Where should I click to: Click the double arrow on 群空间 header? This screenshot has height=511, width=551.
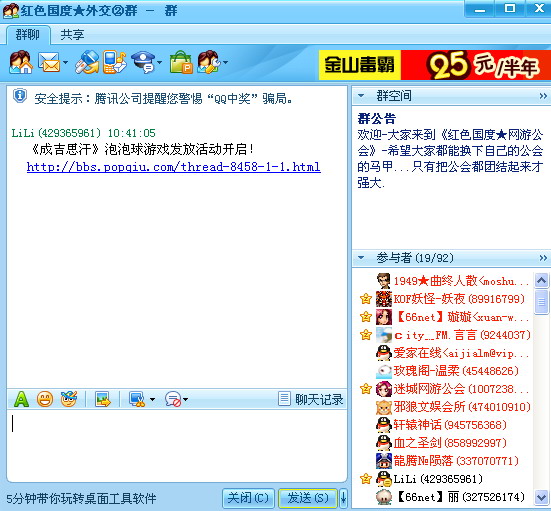543,96
